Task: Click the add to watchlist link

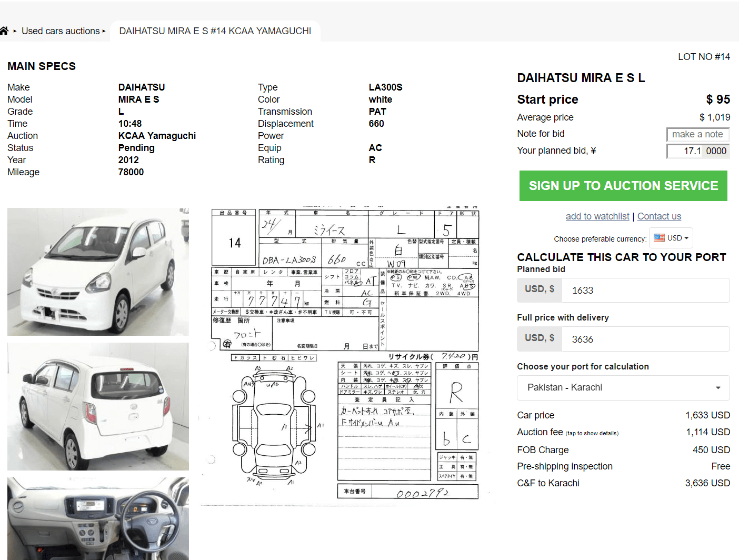Action: [x=597, y=216]
